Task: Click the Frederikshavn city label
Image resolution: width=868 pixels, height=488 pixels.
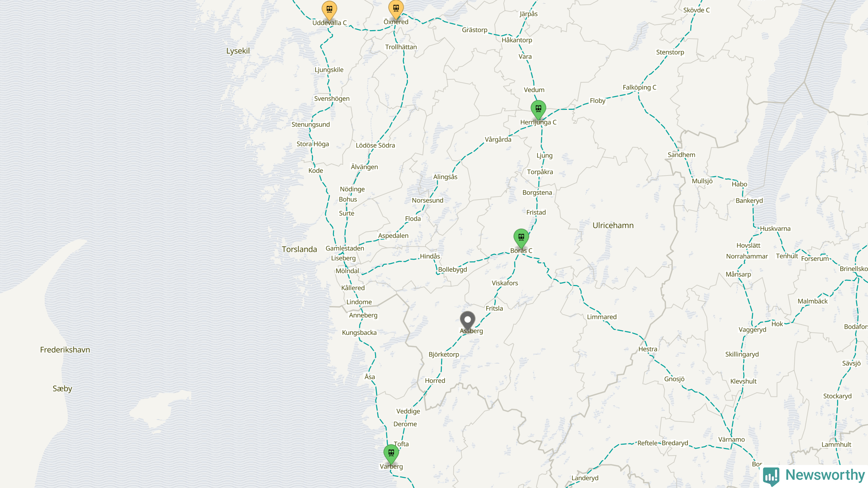Action: pos(65,350)
